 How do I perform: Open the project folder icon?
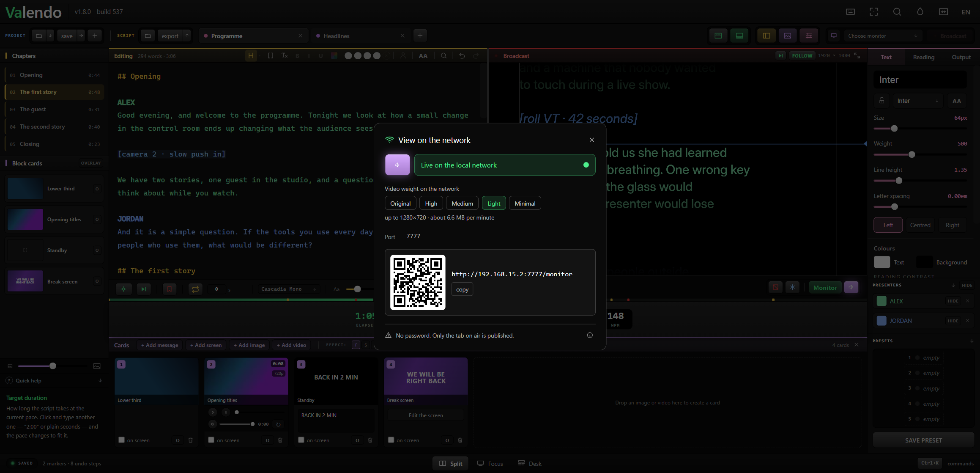click(x=39, y=36)
